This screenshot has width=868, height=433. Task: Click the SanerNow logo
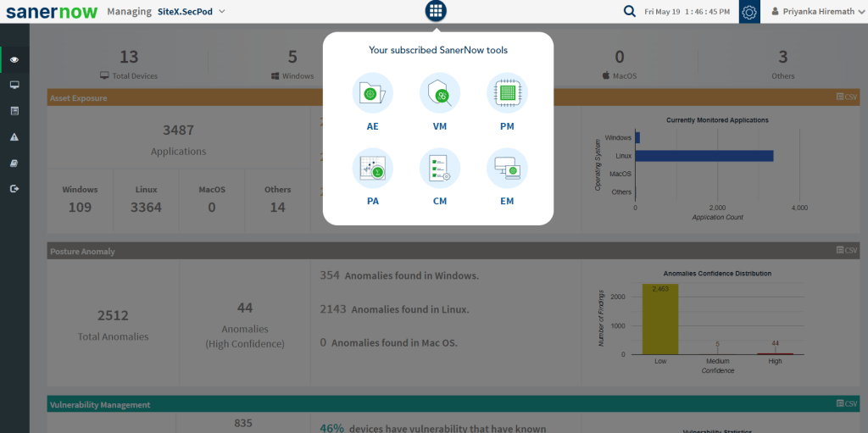point(52,12)
